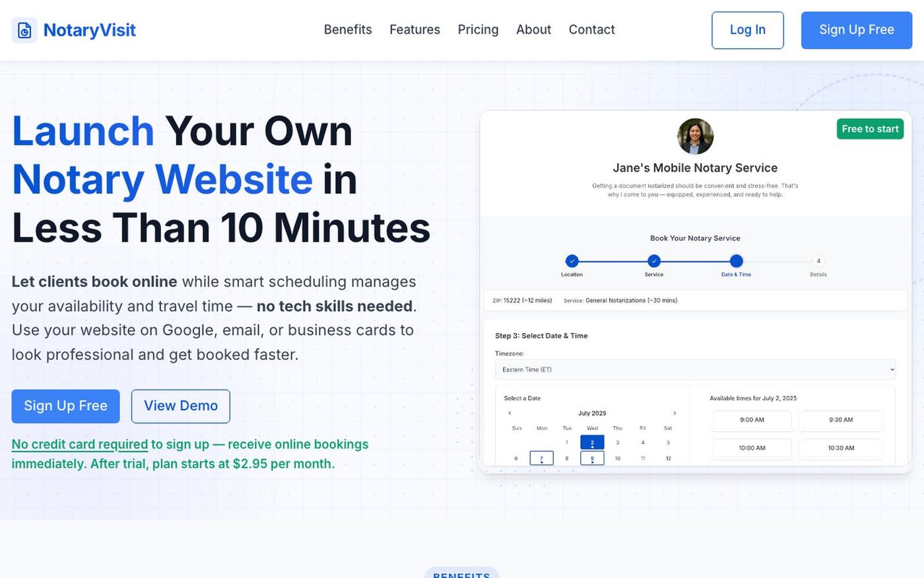924x578 pixels.
Task: Open the Benefits nav link
Action: 348,30
